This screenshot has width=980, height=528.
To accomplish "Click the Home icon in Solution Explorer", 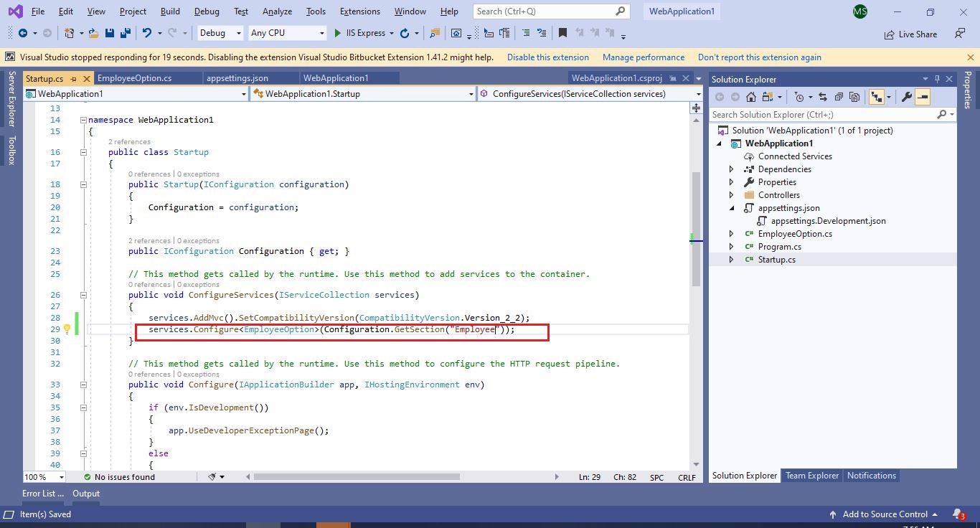I will click(751, 97).
